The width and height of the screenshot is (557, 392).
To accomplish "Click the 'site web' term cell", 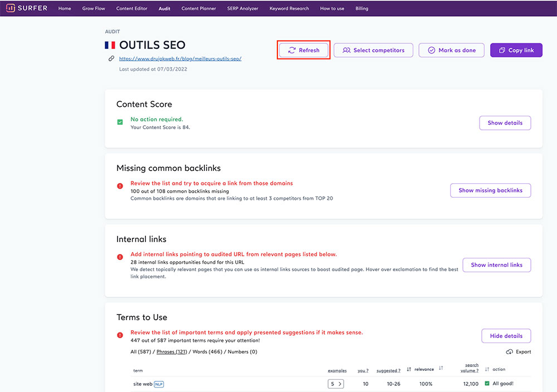I will pyautogui.click(x=143, y=384).
